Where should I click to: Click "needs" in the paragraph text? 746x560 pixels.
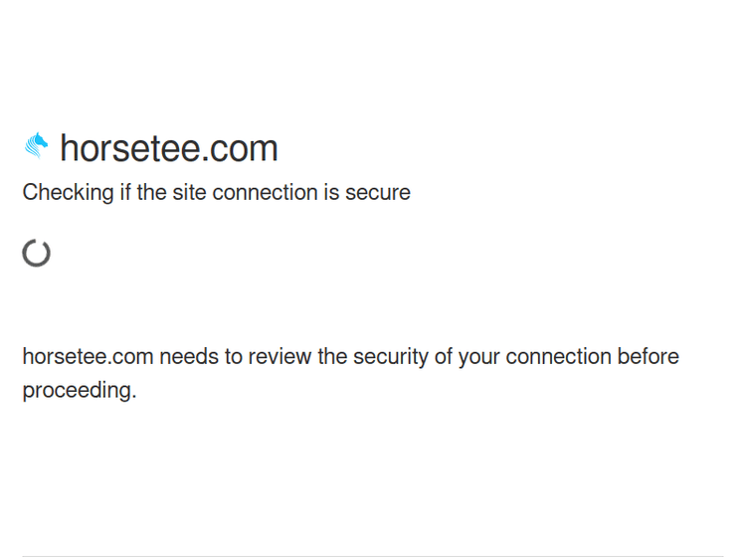pyautogui.click(x=189, y=356)
